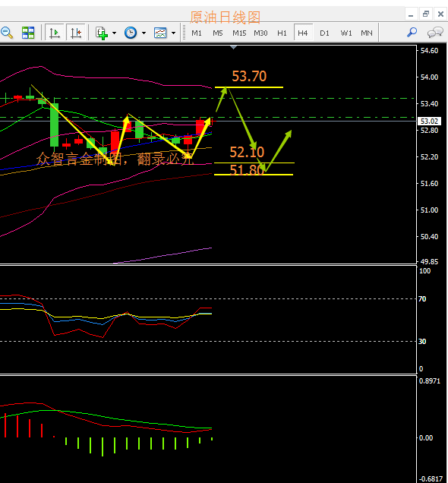The width and height of the screenshot is (448, 483).
Task: Toggle the chart shift icon
Action: [x=76, y=33]
